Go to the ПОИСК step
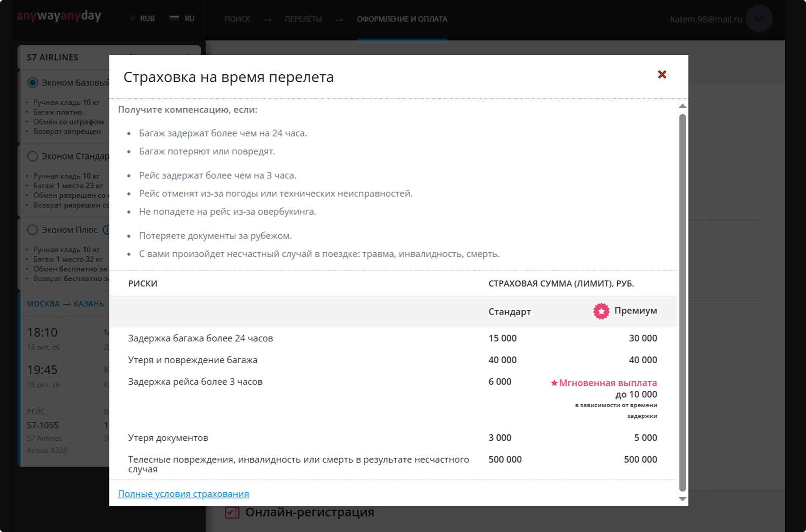806x532 pixels. click(x=237, y=19)
